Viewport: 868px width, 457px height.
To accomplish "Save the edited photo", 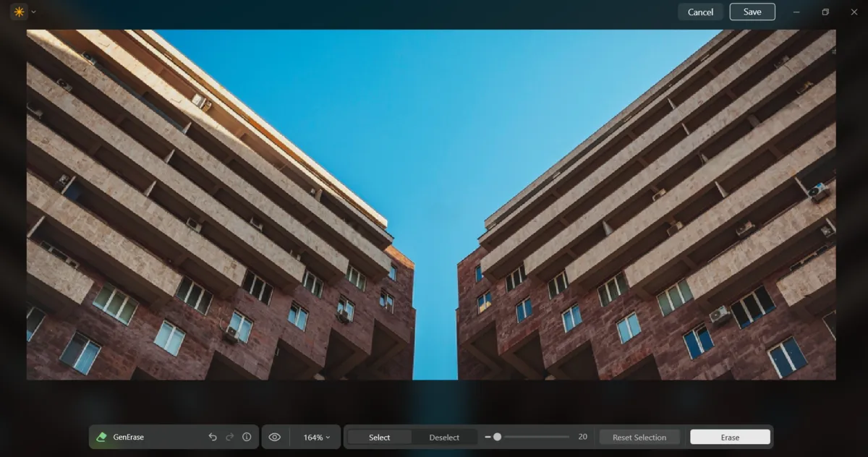I will click(752, 12).
